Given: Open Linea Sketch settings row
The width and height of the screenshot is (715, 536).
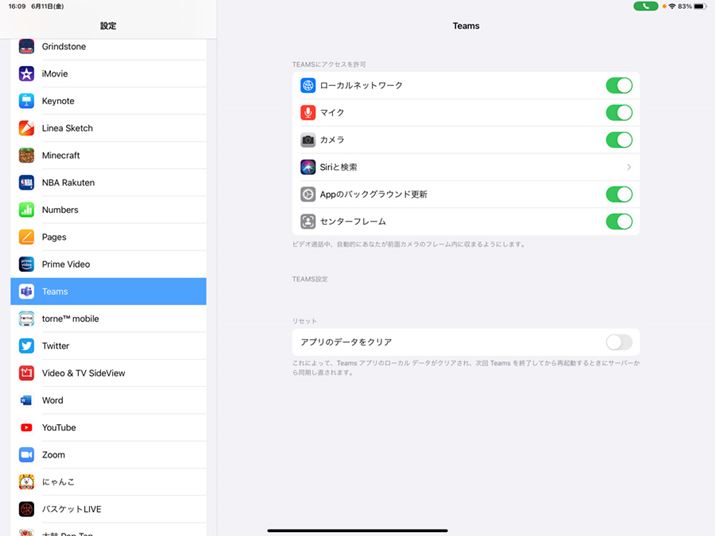Looking at the screenshot, I should (109, 128).
